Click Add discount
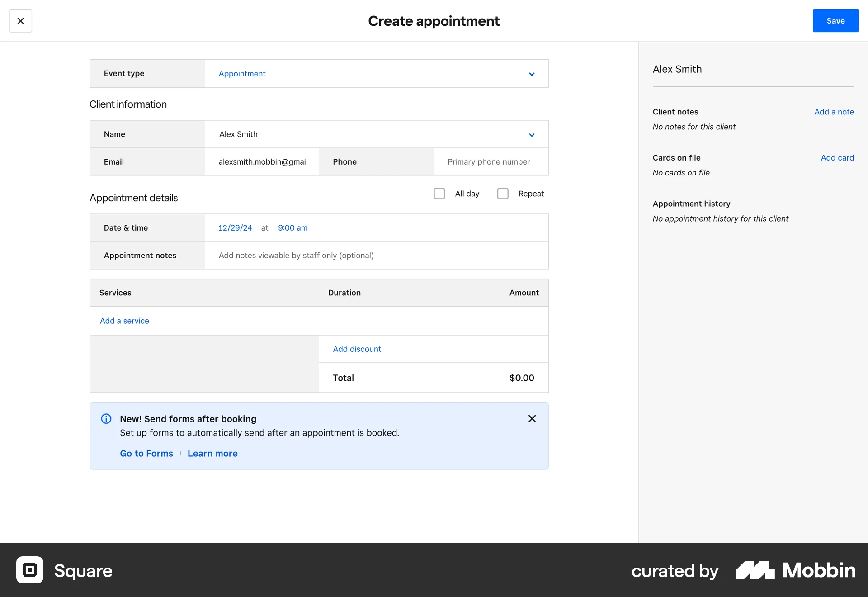The image size is (868, 597). [357, 349]
